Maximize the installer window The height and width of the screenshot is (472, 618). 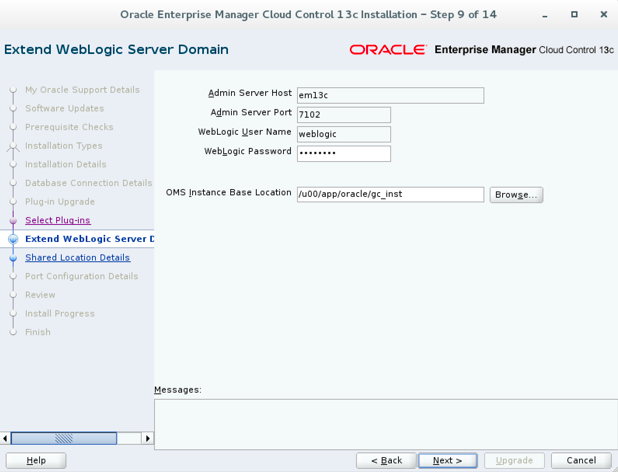pyautogui.click(x=574, y=15)
